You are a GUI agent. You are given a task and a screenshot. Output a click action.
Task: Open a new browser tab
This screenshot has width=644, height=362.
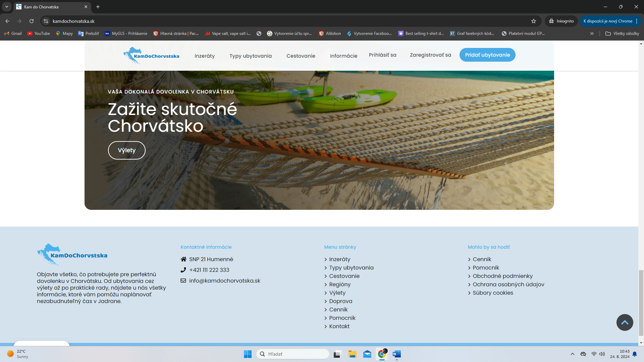pyautogui.click(x=98, y=7)
